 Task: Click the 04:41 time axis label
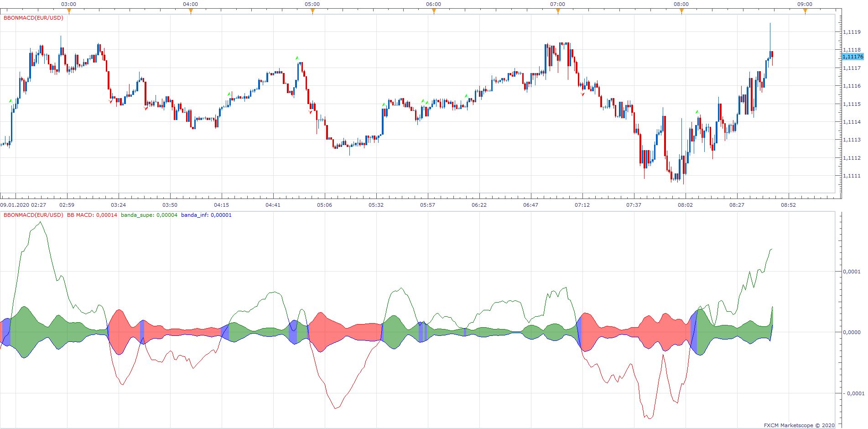pos(273,205)
